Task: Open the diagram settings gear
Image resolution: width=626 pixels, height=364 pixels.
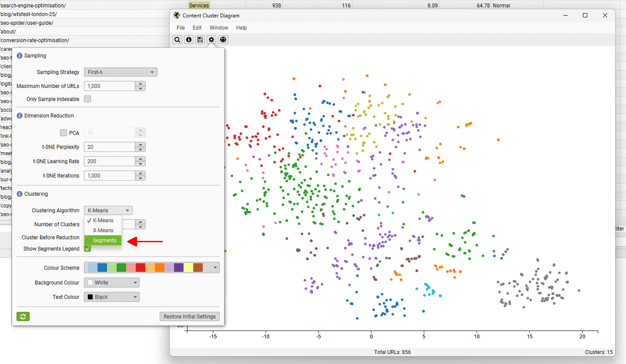Action: [x=211, y=40]
